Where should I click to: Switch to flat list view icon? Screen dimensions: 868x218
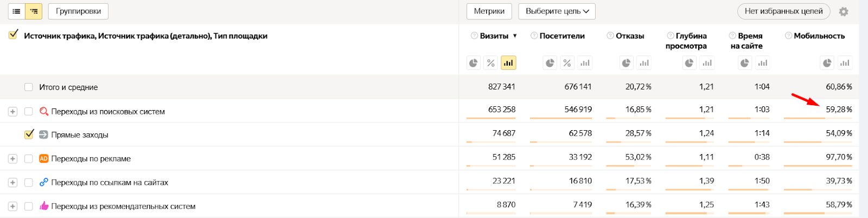(x=17, y=11)
